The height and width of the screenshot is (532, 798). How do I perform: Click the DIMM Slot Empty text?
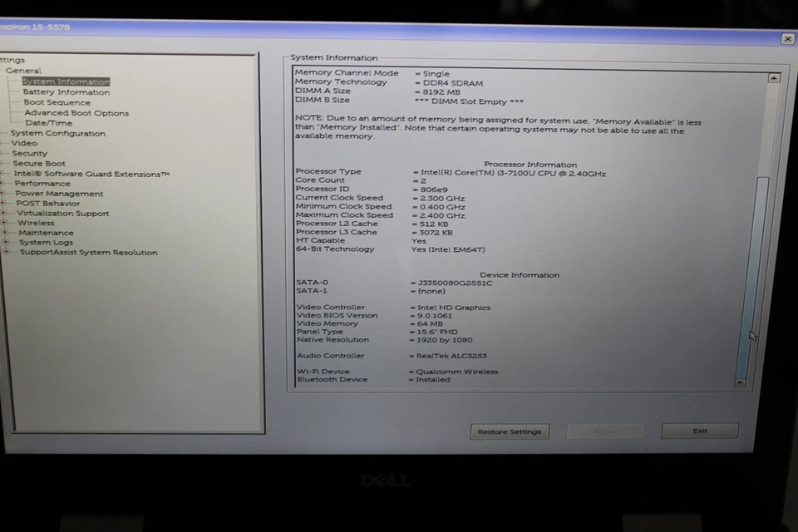[x=469, y=101]
